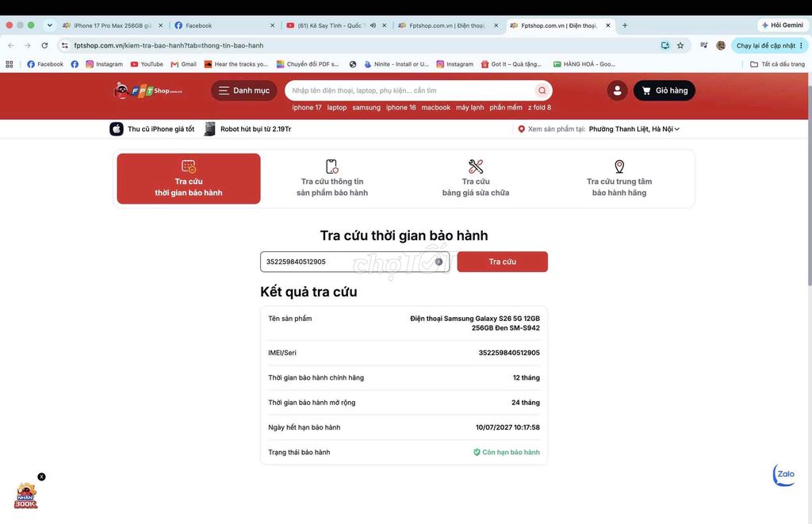The height and width of the screenshot is (524, 812).
Task: Click the location pin icon near Xem sản phẩm tại
Action: 522,129
